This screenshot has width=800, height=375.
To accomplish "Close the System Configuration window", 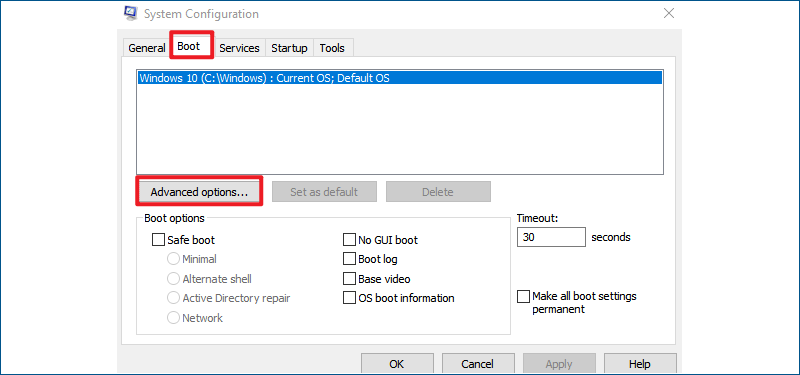I will [x=669, y=13].
